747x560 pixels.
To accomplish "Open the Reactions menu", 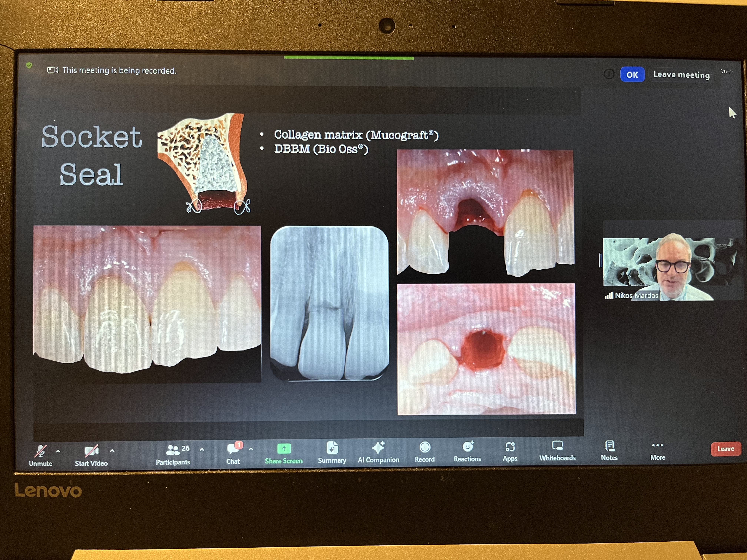I will click(468, 449).
